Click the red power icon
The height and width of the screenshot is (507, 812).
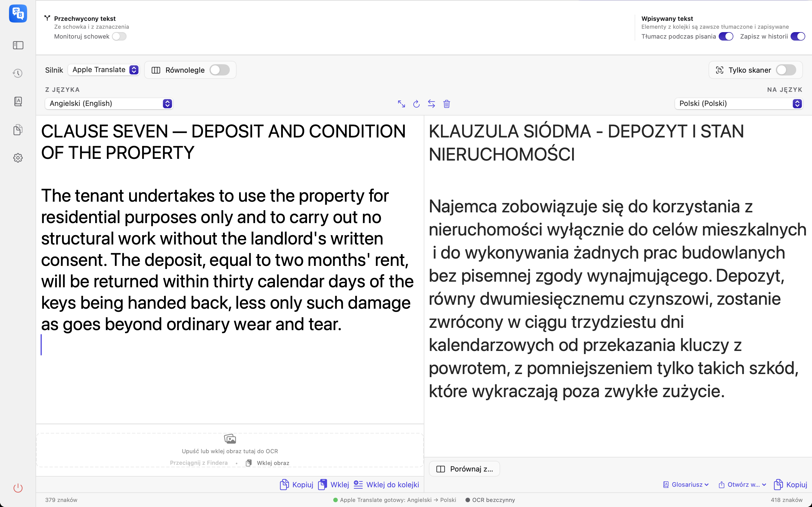pyautogui.click(x=18, y=488)
